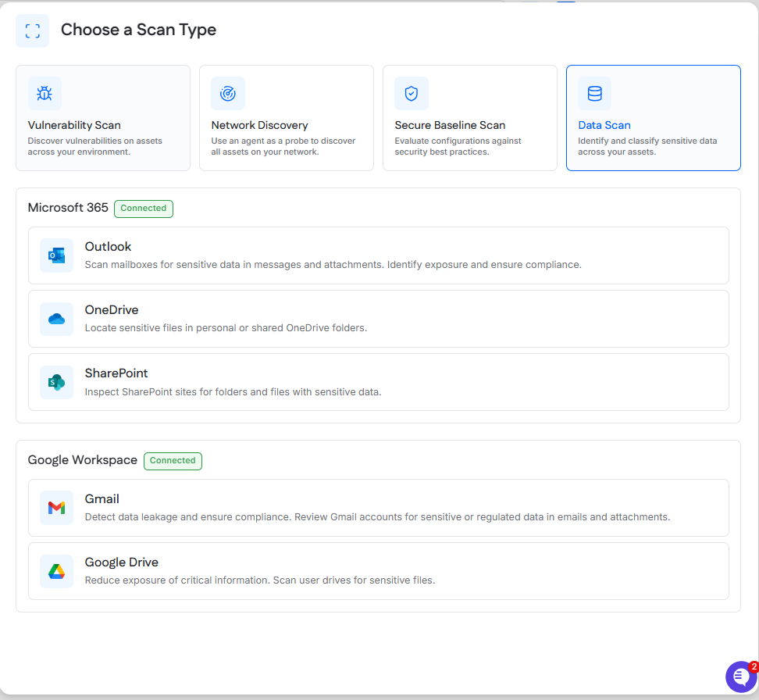The width and height of the screenshot is (759, 700).
Task: Click 'Identify and classify sensitive data' description
Action: click(647, 146)
